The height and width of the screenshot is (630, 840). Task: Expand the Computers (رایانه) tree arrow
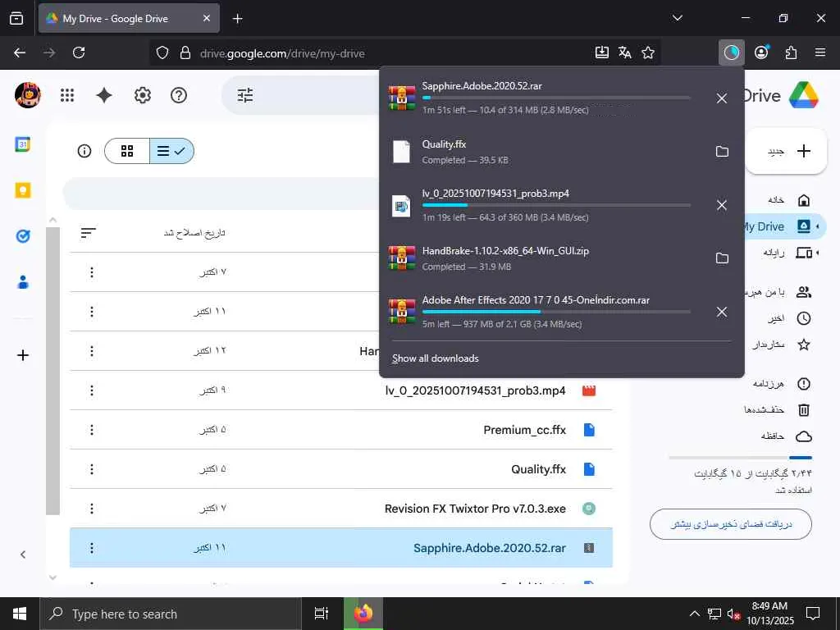pyautogui.click(x=818, y=253)
